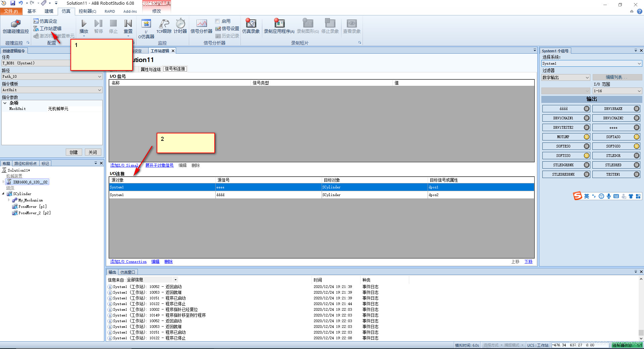Open the Create Collision Set tool
The image size is (644, 349).
[x=16, y=26]
